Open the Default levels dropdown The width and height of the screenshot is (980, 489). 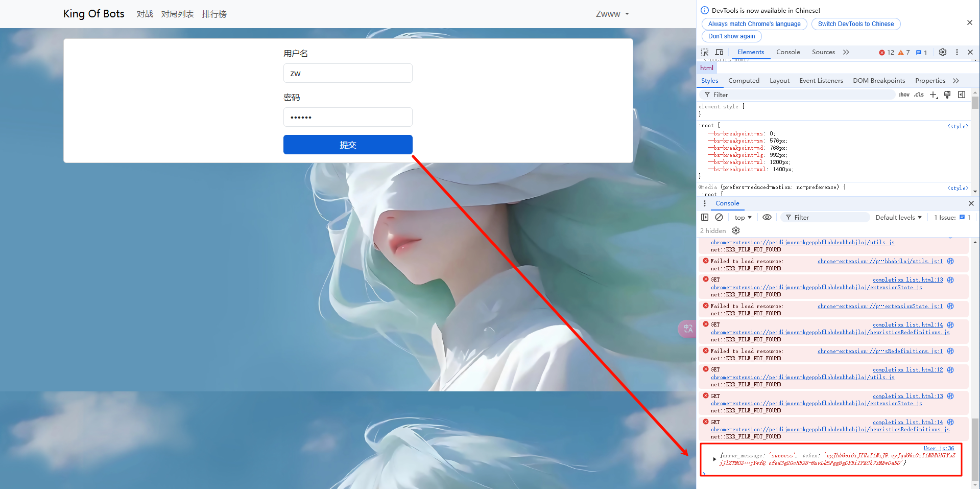[898, 218]
